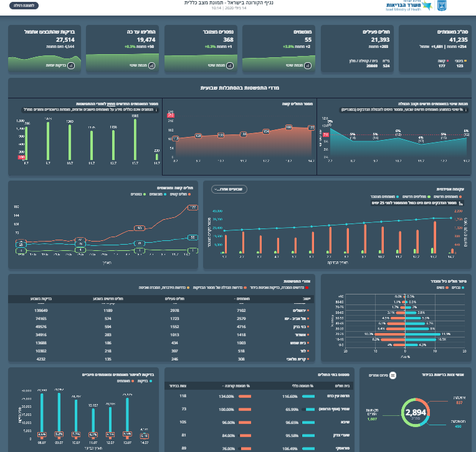The image size is (476, 452).
Task: Open chart icon on the 55 ventilated card
Action: pos(308,65)
